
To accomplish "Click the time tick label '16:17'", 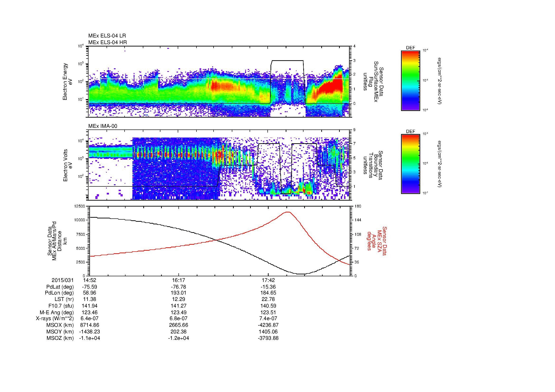I will pos(179,280).
